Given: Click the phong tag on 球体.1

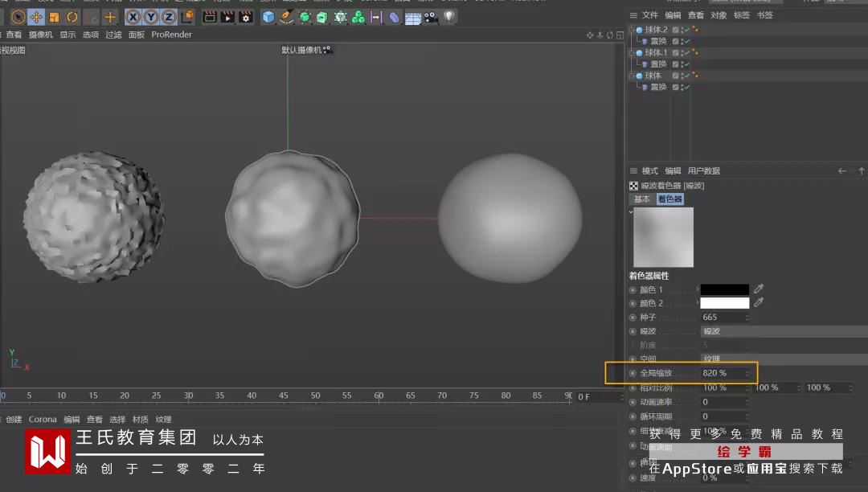Looking at the screenshot, I should pos(695,52).
